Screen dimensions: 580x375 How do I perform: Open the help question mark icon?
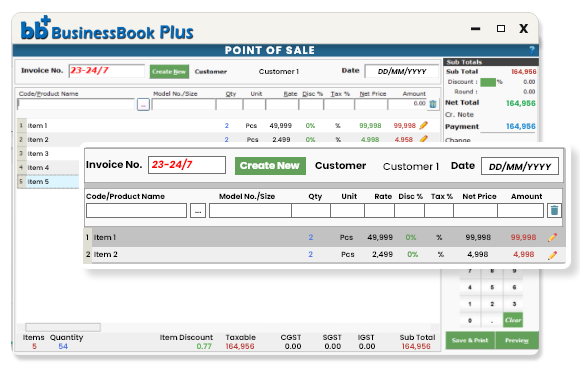coord(532,50)
